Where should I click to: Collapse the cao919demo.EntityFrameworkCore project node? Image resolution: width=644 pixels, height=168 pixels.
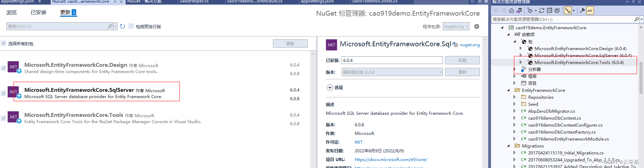502,27
